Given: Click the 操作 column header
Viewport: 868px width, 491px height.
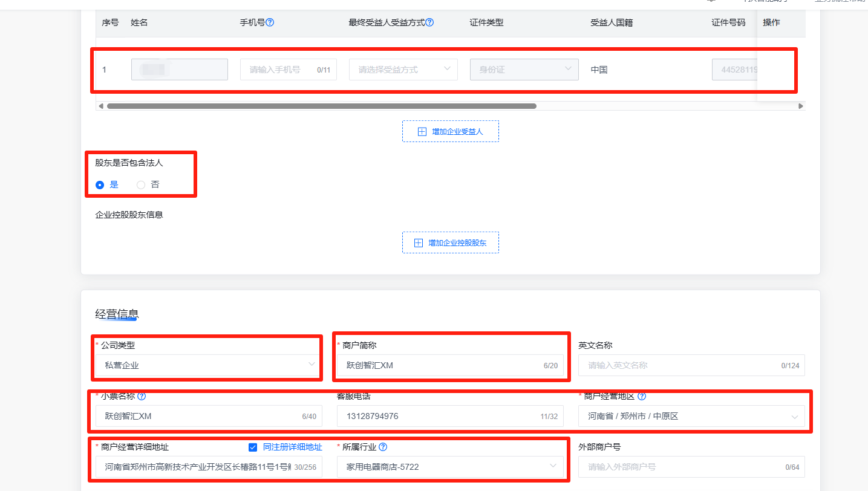Looking at the screenshot, I should point(771,22).
